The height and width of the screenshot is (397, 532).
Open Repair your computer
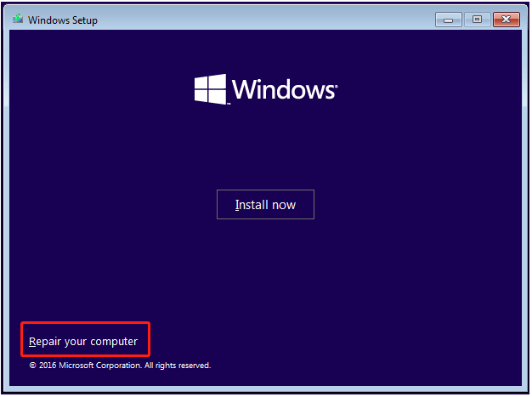click(83, 342)
